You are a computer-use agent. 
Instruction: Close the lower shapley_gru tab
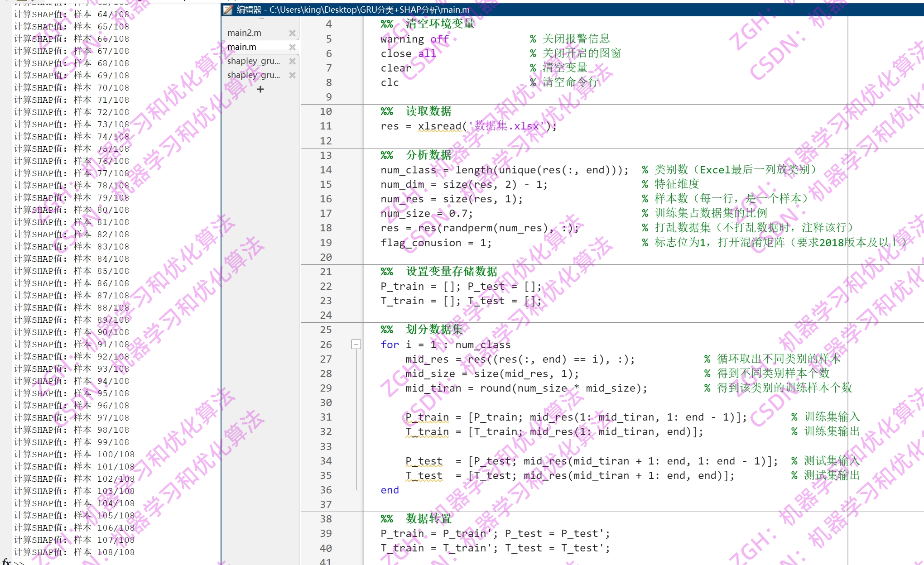292,75
